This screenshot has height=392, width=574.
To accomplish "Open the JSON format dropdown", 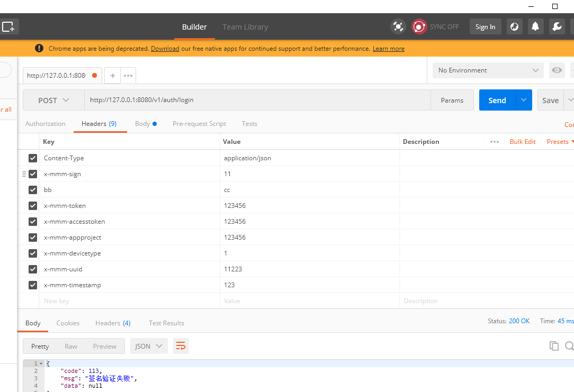I will (x=149, y=346).
